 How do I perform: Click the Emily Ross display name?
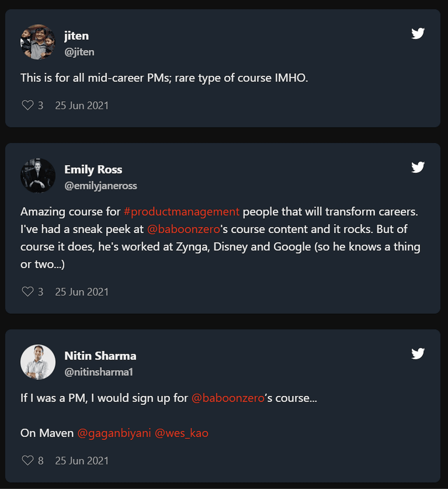(93, 170)
